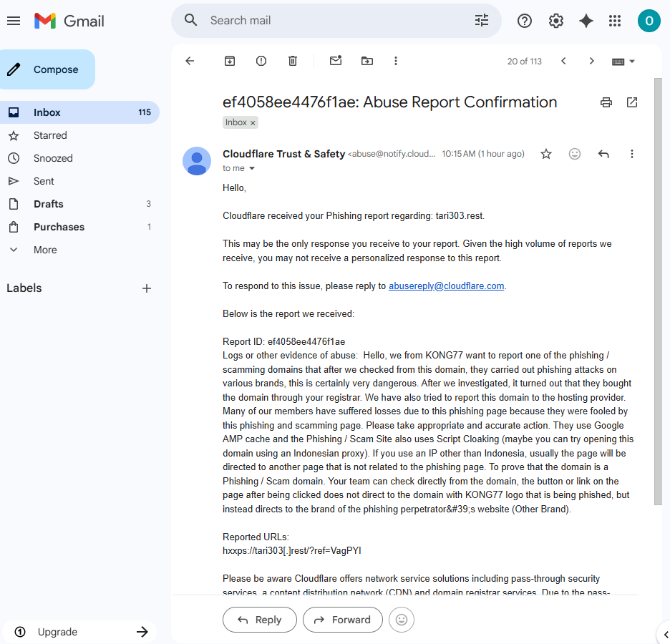Go back to inbox arrow
Screen dimensions: 670x644
pyautogui.click(x=190, y=61)
